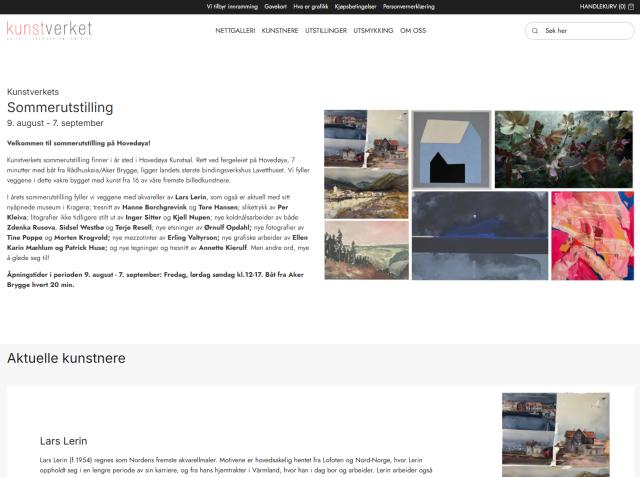Click the pink abstract artwork thumbnail

[593, 236]
